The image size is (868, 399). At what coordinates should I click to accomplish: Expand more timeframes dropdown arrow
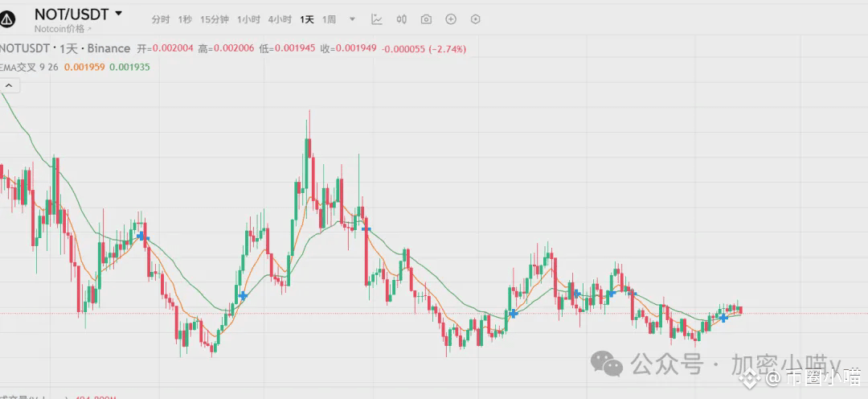coord(353,19)
